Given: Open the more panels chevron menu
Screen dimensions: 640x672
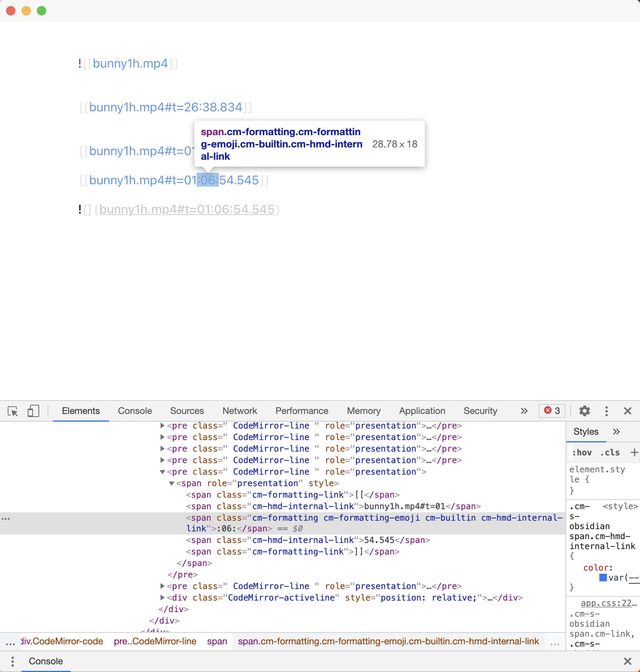Looking at the screenshot, I should click(x=523, y=411).
